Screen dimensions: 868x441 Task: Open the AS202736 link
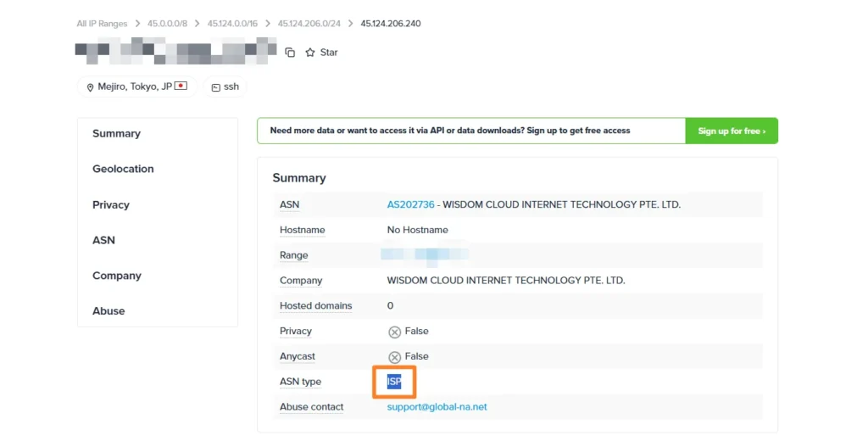[410, 205]
